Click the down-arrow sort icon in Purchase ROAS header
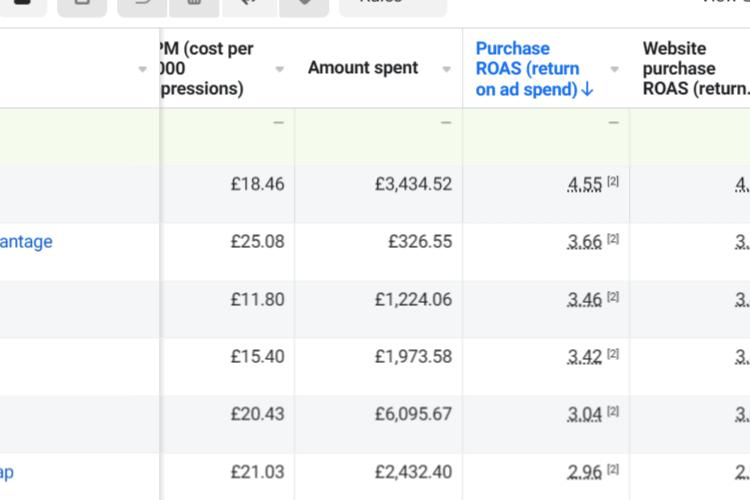Screen dimensions: 750x500 (587, 89)
